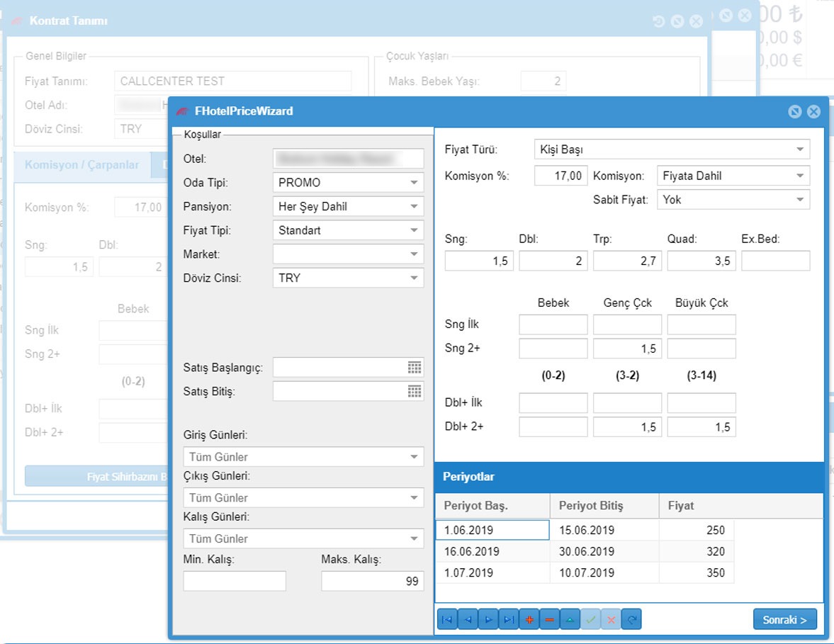Select the period cell '16.06.2019'
Viewport: 834px width, 644px height.
point(492,551)
